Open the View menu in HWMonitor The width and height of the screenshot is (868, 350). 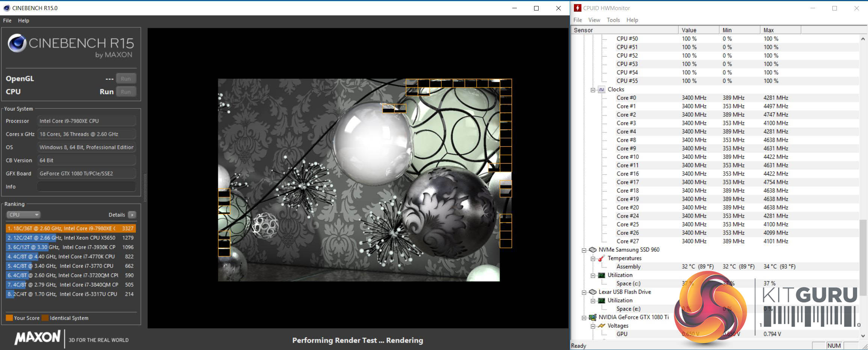[594, 20]
